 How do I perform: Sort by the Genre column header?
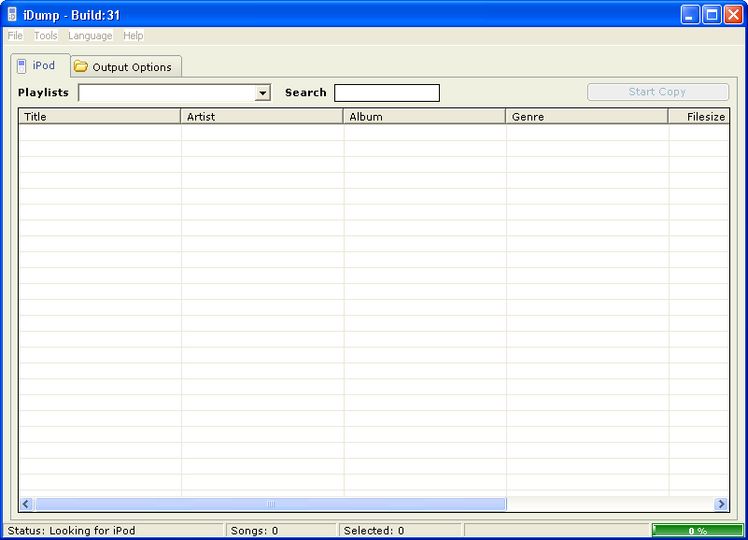pyautogui.click(x=587, y=116)
